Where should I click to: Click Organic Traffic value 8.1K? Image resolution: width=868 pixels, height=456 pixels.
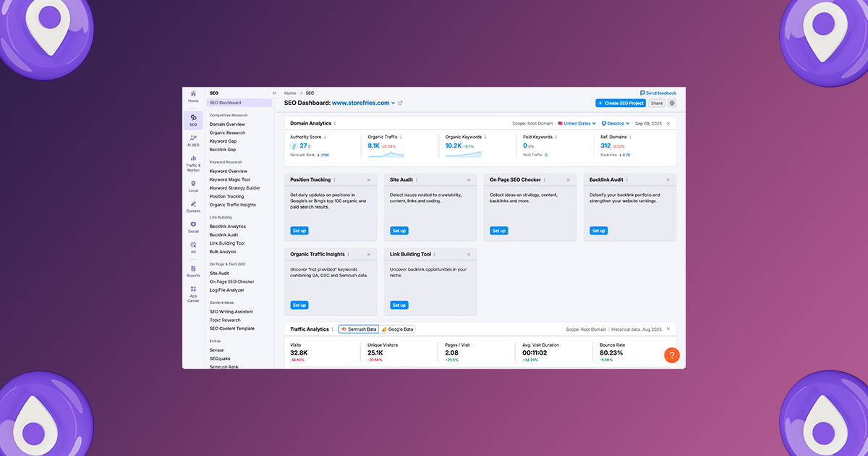(x=374, y=145)
